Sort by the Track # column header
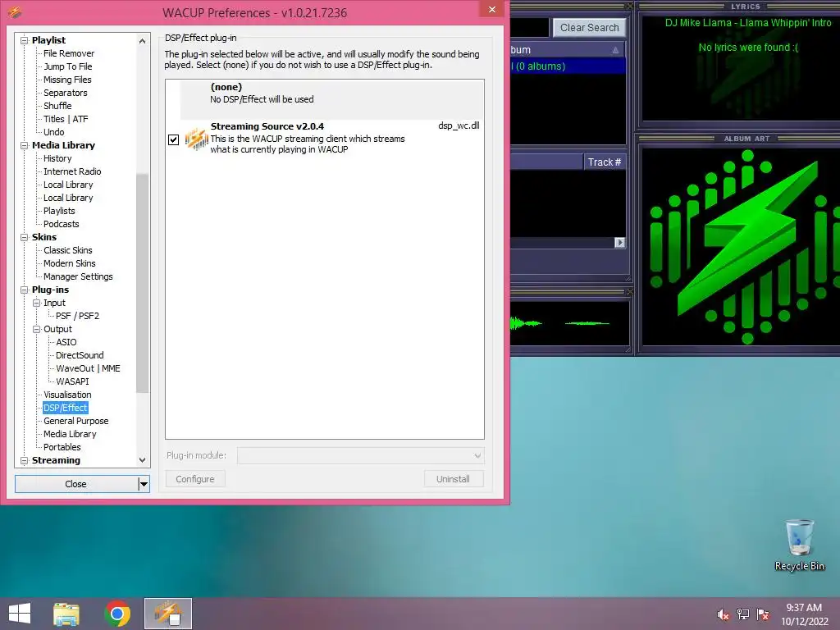 605,162
